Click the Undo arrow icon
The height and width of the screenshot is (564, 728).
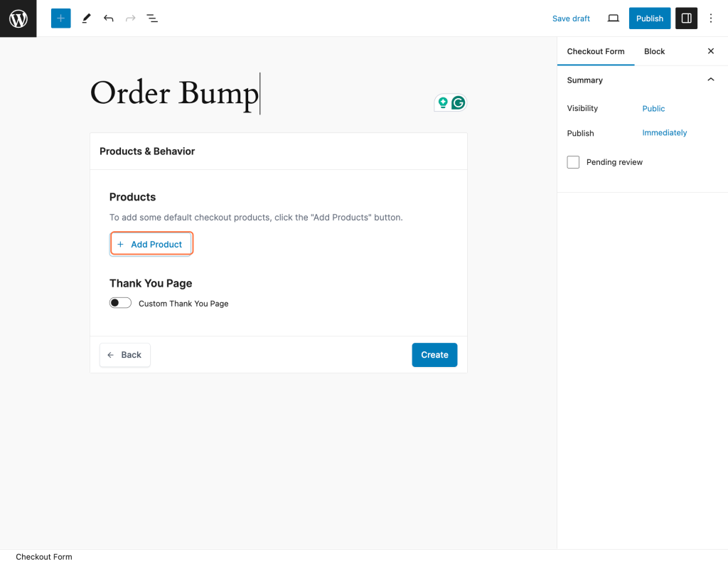point(108,18)
